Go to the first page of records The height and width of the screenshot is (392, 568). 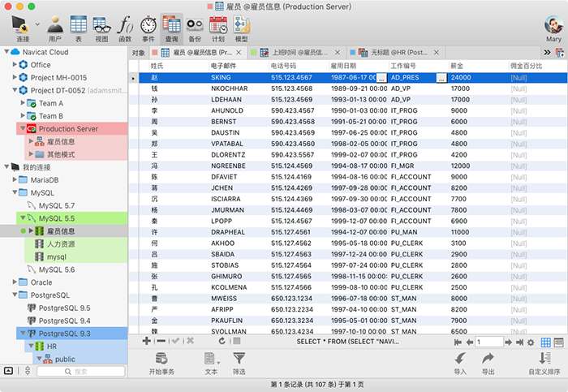(x=458, y=342)
